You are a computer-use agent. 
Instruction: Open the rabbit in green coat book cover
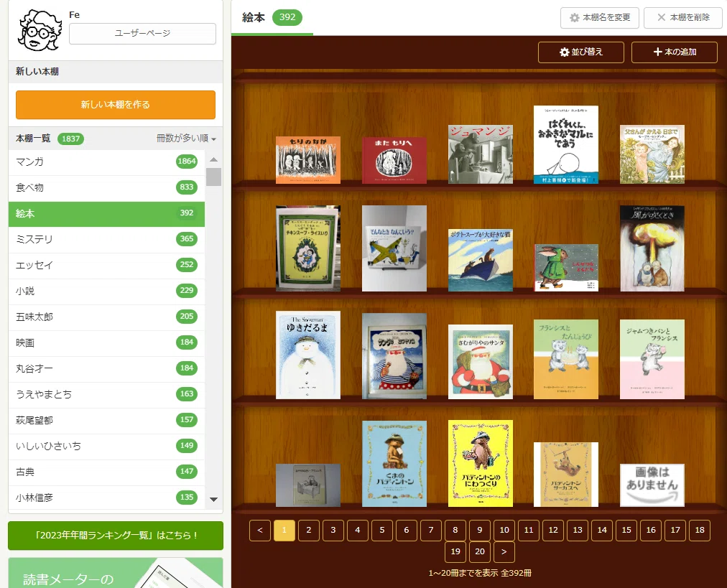[566, 268]
